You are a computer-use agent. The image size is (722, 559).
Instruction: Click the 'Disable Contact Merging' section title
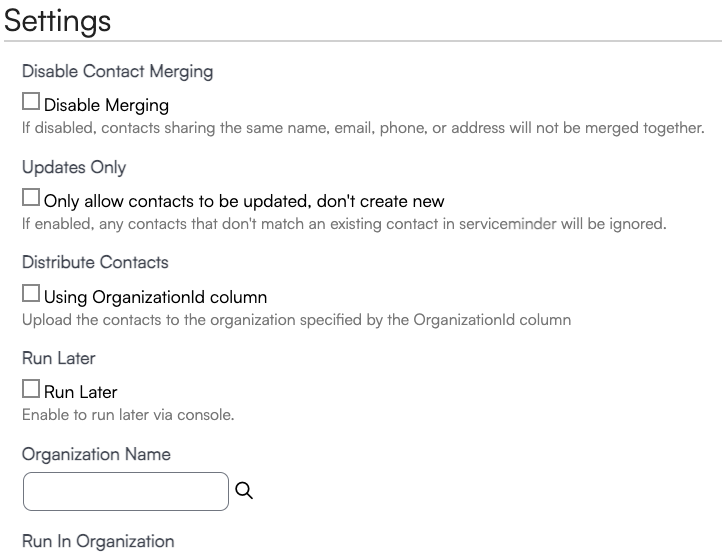[x=117, y=72]
